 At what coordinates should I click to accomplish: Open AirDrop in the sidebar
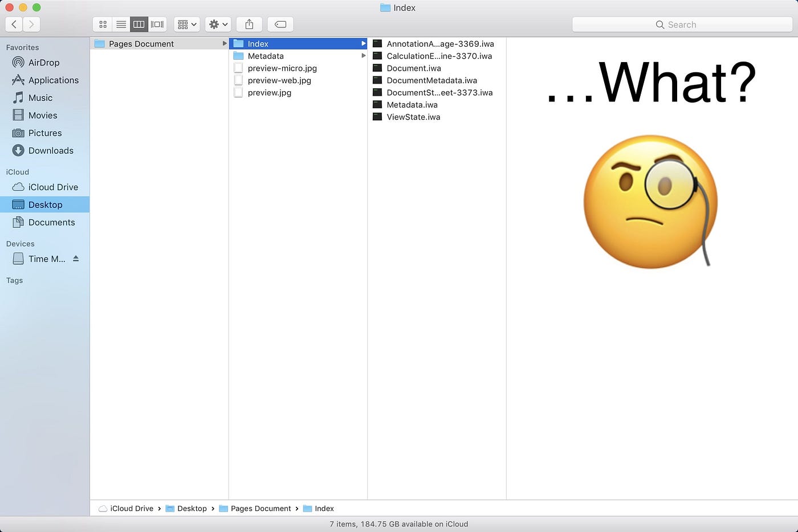tap(44, 63)
